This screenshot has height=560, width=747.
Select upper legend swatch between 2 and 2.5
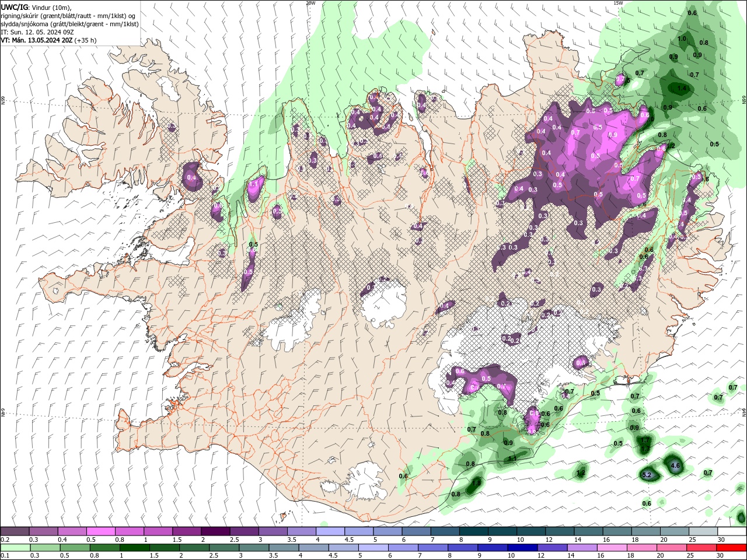pyautogui.click(x=215, y=531)
